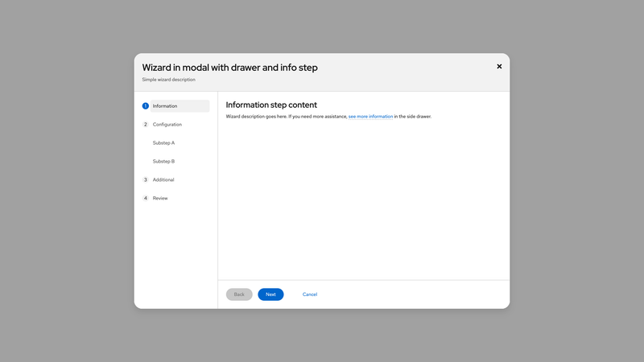Cancel the wizard

(x=310, y=294)
